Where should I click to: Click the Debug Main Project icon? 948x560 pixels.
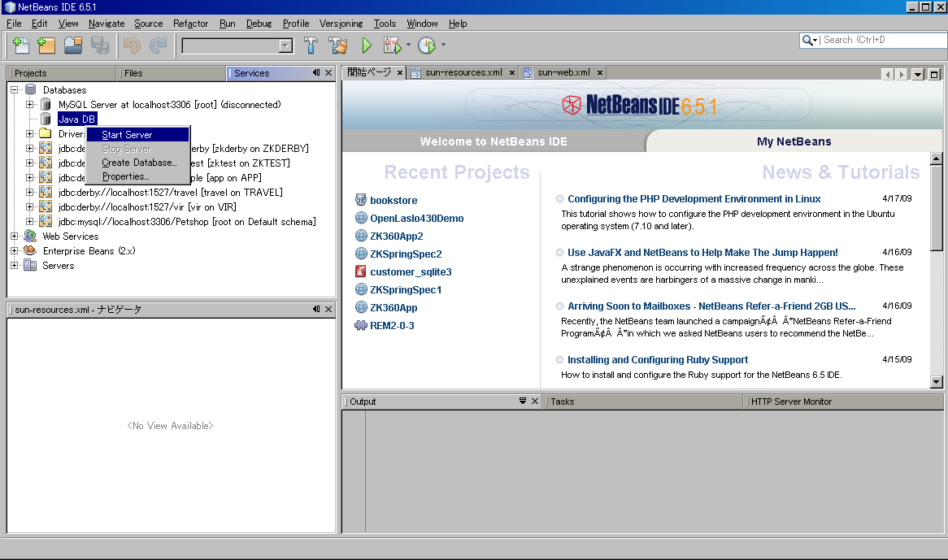(x=392, y=46)
